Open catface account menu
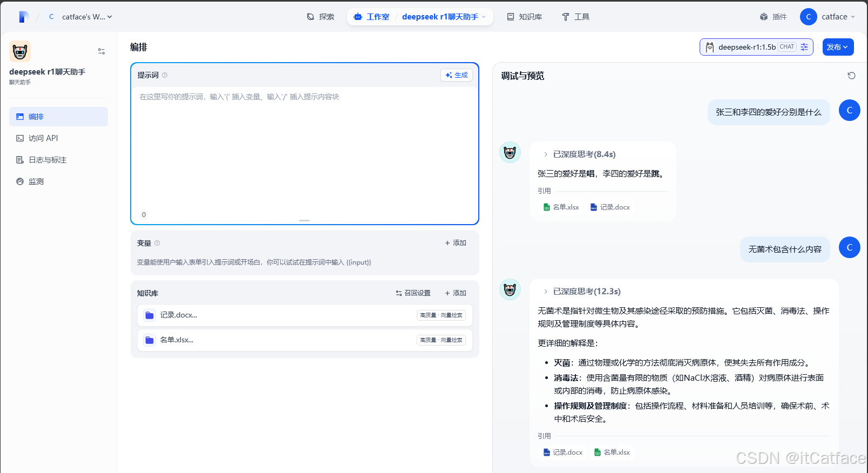The height and width of the screenshot is (473, 868). click(829, 17)
